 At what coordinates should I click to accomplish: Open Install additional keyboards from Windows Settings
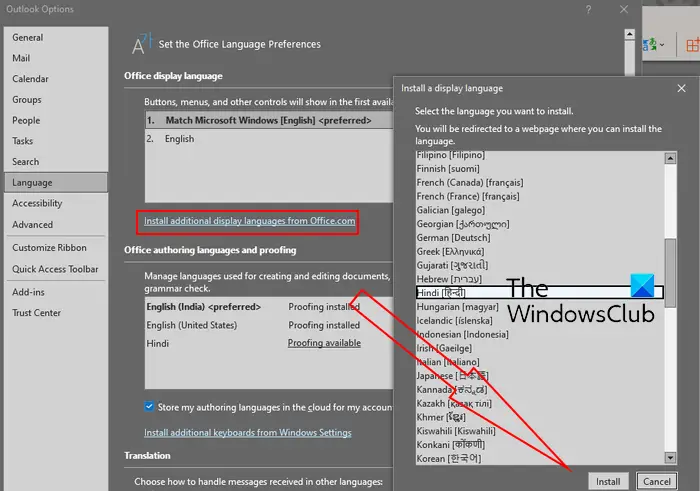pos(248,433)
